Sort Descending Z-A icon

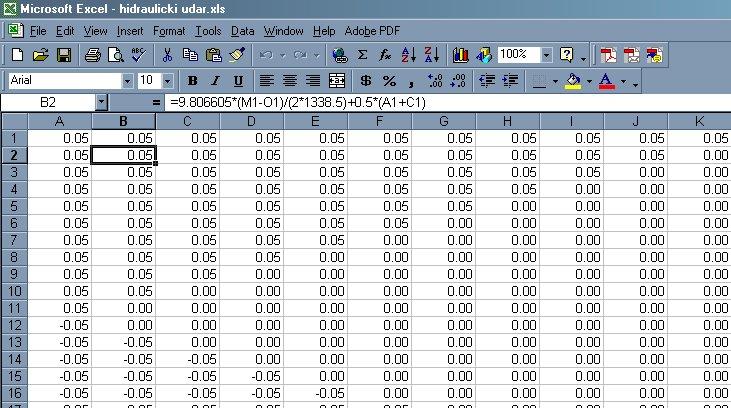pyautogui.click(x=432, y=55)
